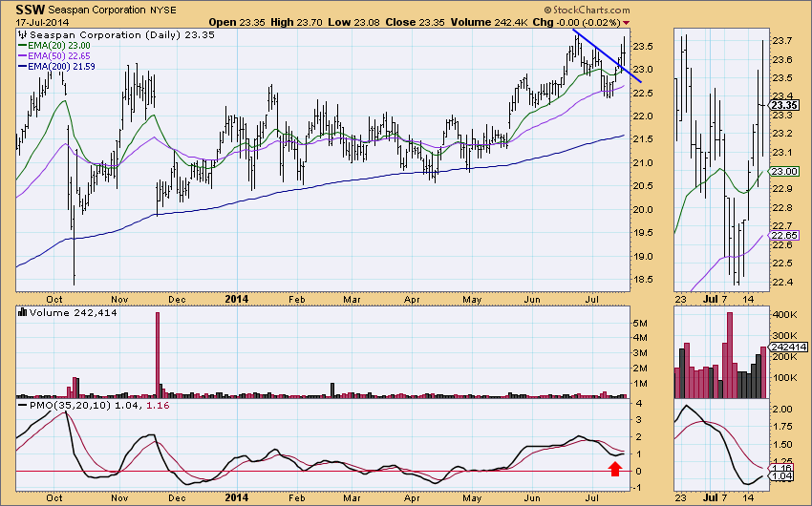Click the 23.00 EMA tag in zoom panel
Screen dimensions: 812x506
[x=784, y=171]
